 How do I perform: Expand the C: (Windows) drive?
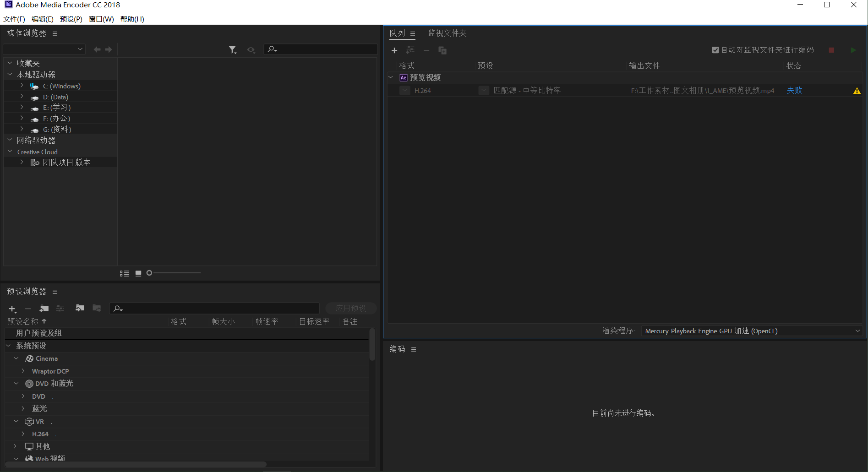[22, 86]
